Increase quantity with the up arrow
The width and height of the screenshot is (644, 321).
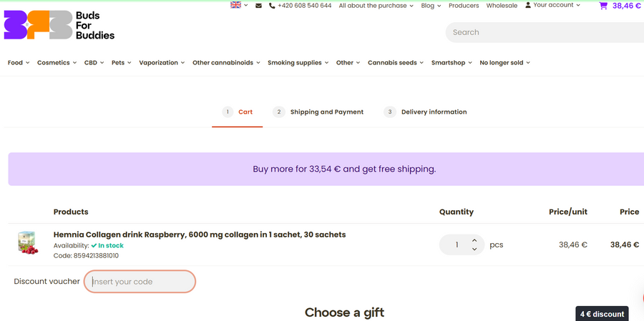click(x=474, y=240)
